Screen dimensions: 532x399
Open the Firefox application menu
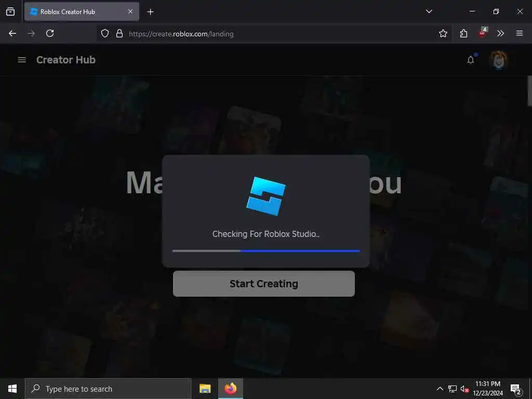click(x=520, y=33)
